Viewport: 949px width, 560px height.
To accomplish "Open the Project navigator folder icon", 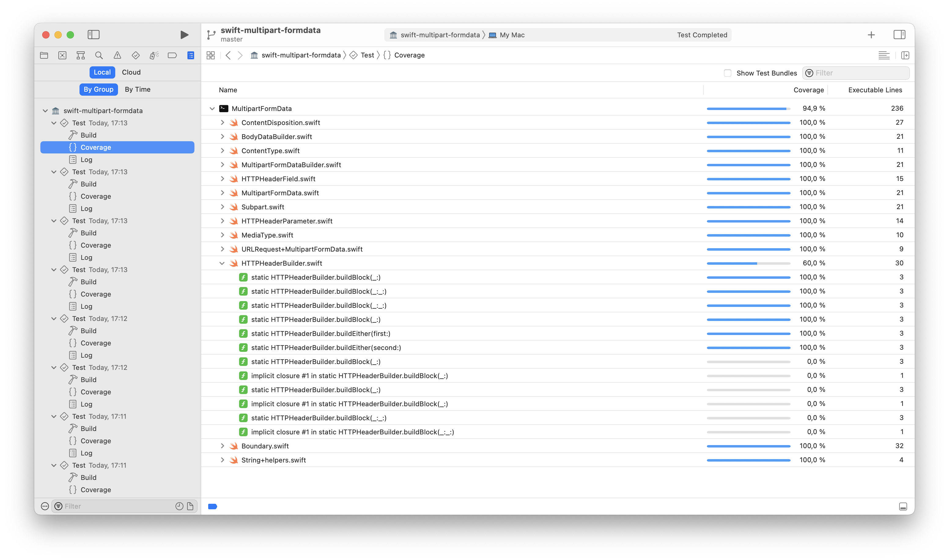I will point(44,55).
